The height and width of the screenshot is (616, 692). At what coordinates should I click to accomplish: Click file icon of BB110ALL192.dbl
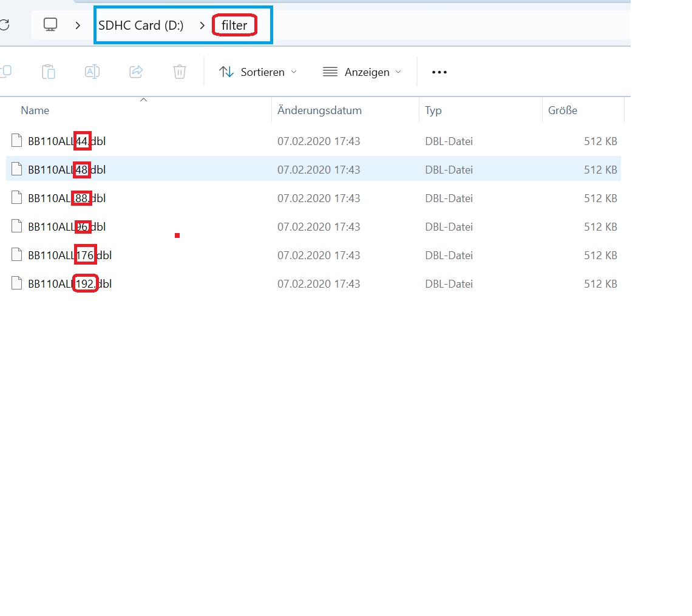click(x=17, y=283)
